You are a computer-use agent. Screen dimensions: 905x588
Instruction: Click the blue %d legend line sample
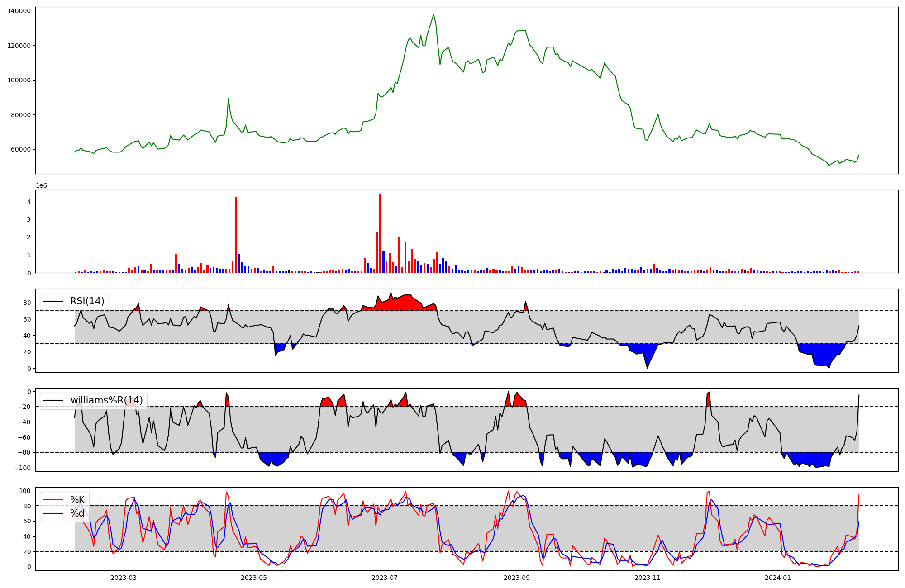click(x=53, y=513)
